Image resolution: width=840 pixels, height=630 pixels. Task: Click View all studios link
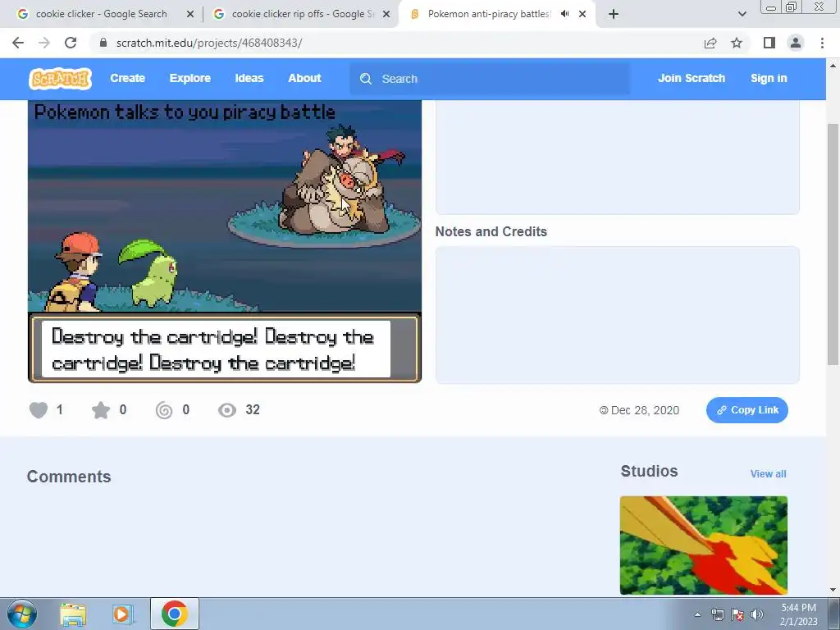tap(768, 473)
